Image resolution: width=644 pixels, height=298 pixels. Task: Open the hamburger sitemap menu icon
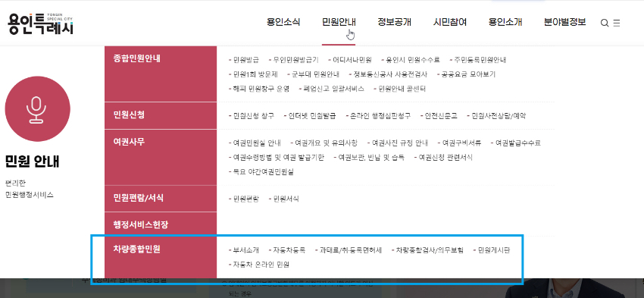(x=617, y=23)
